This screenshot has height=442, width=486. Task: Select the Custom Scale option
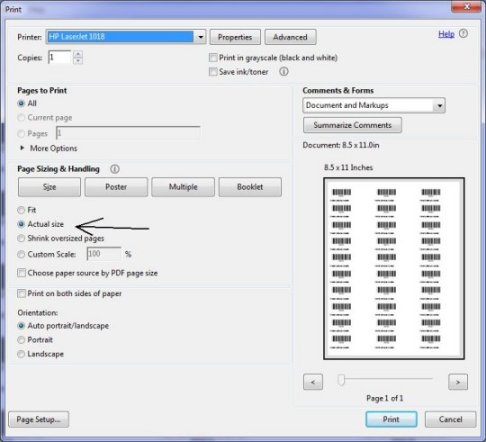[x=21, y=254]
